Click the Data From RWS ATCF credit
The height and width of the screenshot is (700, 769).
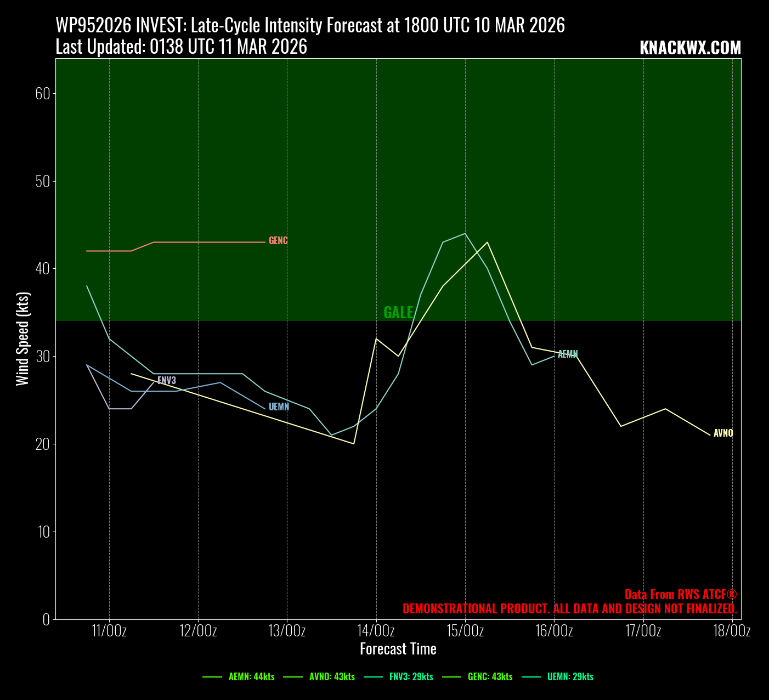(x=681, y=594)
